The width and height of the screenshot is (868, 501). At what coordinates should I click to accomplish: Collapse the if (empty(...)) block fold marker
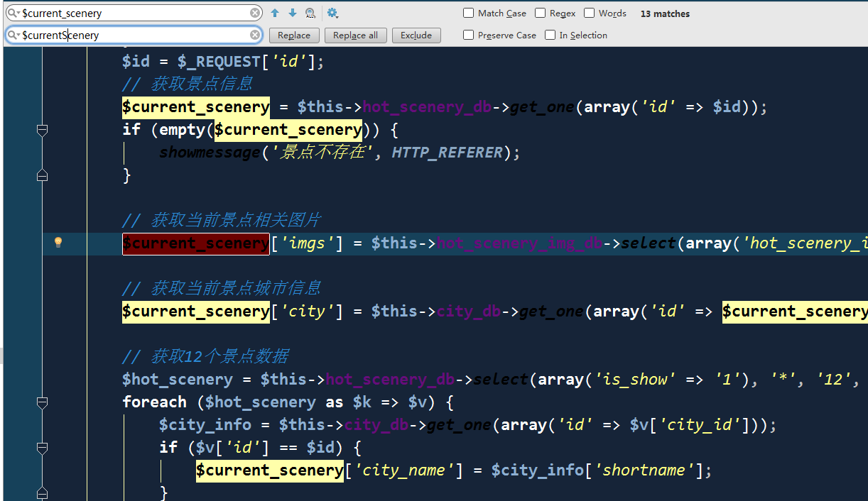42,130
